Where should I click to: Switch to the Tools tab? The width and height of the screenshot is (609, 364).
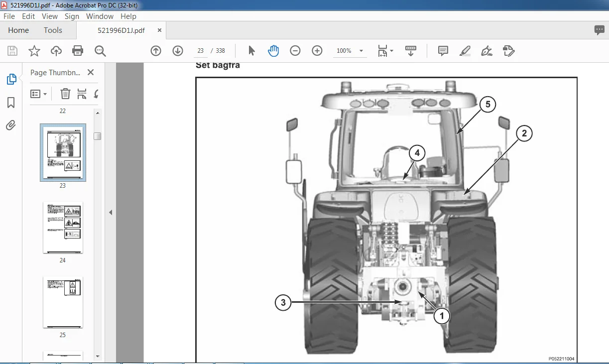53,30
